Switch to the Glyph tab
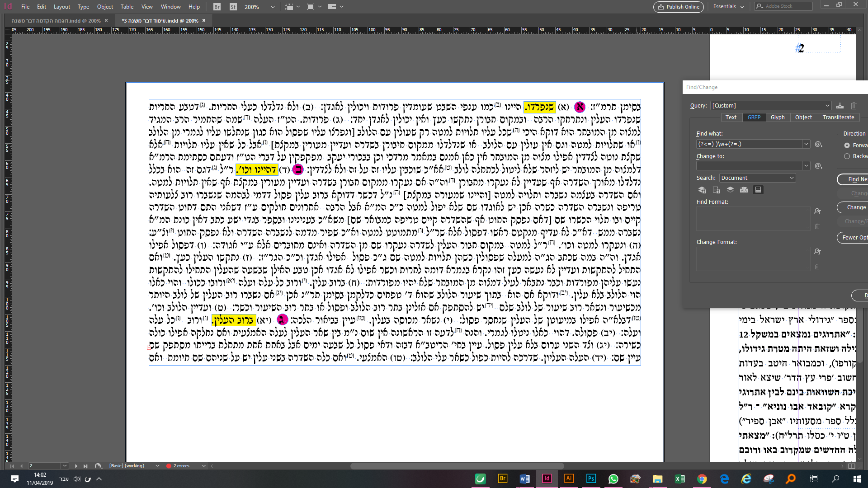The width and height of the screenshot is (868, 488). pyautogui.click(x=778, y=117)
